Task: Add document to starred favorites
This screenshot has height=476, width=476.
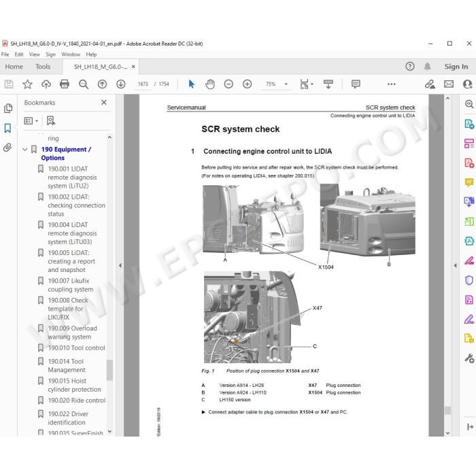Action: [27, 84]
